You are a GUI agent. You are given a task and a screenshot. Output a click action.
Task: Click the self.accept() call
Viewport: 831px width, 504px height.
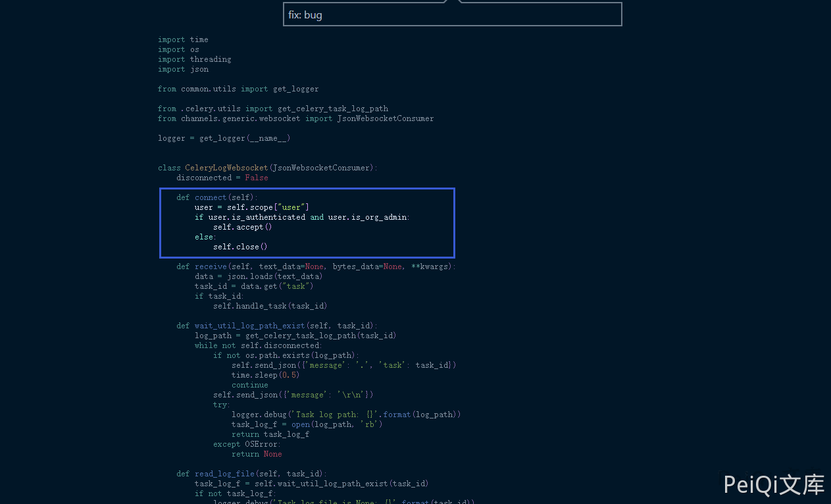(242, 227)
